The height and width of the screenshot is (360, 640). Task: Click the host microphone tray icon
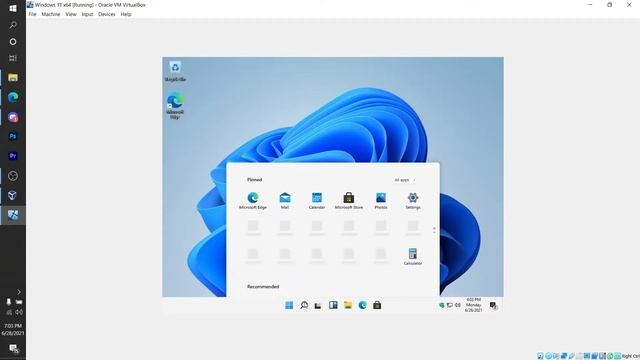[9, 302]
